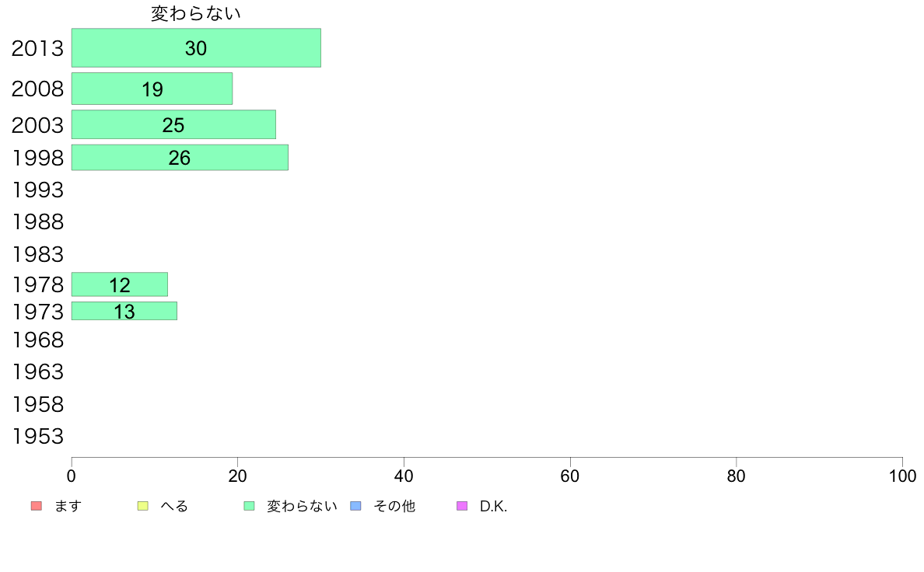Click the 40 axis tick label
This screenshot has width=924, height=572.
tap(404, 476)
